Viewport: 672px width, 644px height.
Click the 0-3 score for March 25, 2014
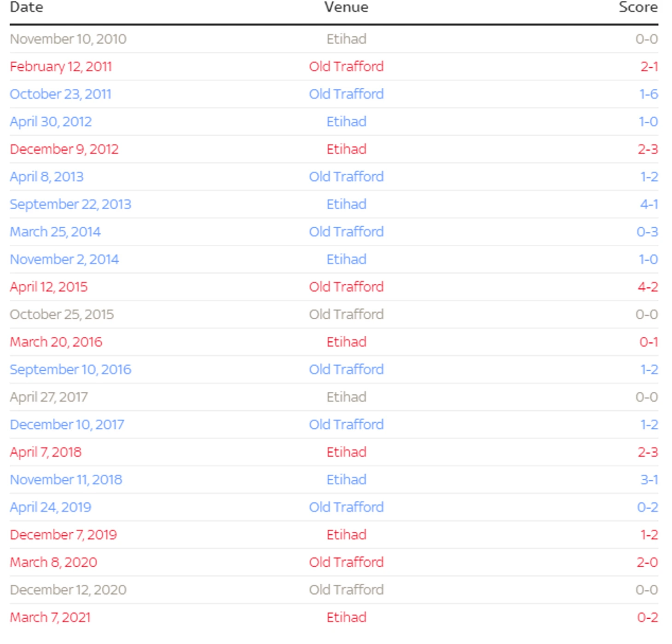[647, 232]
